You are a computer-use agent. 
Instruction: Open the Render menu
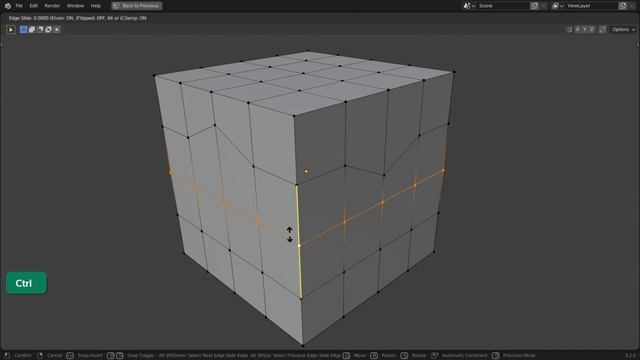pyautogui.click(x=52, y=6)
